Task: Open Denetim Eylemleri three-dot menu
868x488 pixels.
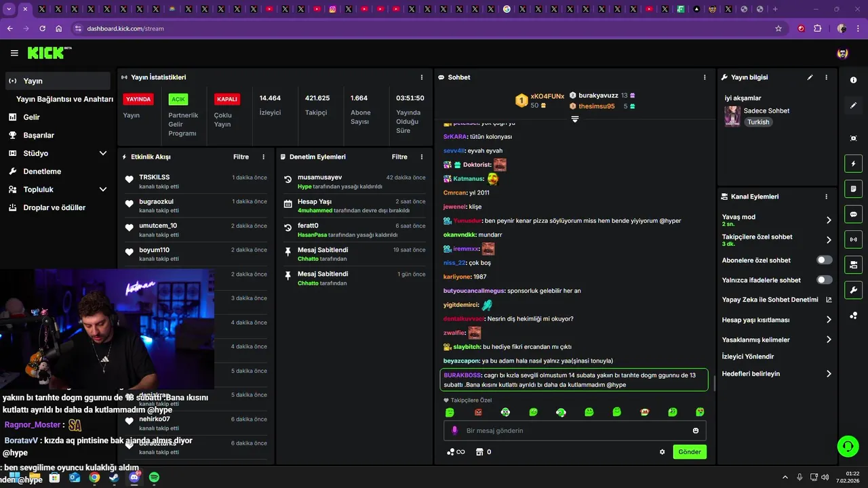Action: [422, 157]
